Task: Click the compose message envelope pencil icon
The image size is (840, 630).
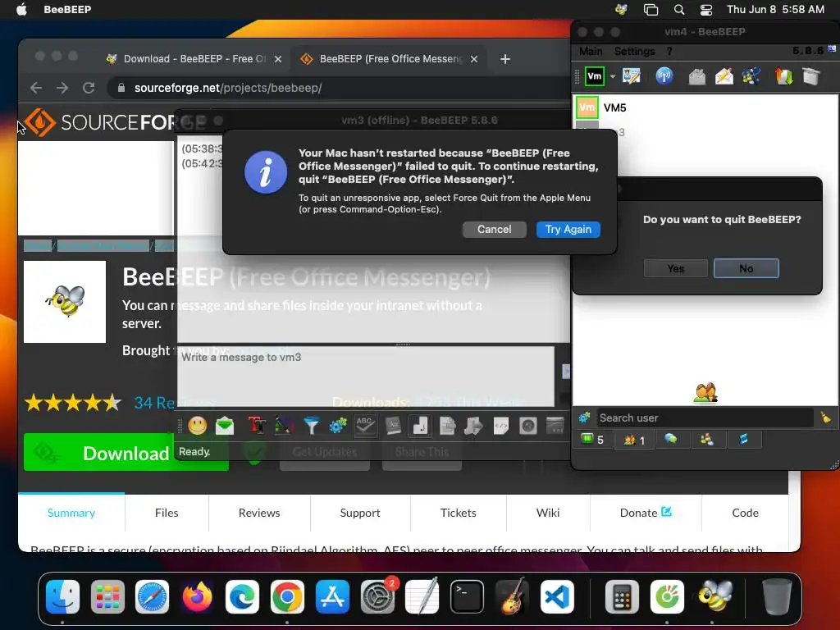Action: [724, 76]
